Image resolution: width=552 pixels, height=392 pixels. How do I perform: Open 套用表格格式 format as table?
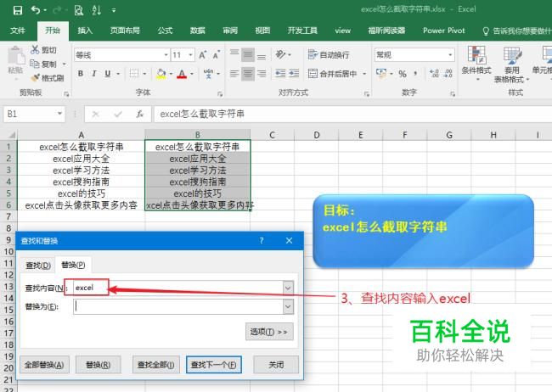512,64
